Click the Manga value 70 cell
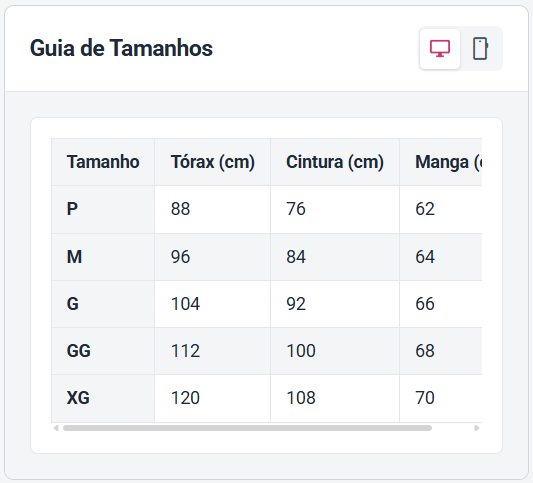 [x=441, y=398]
